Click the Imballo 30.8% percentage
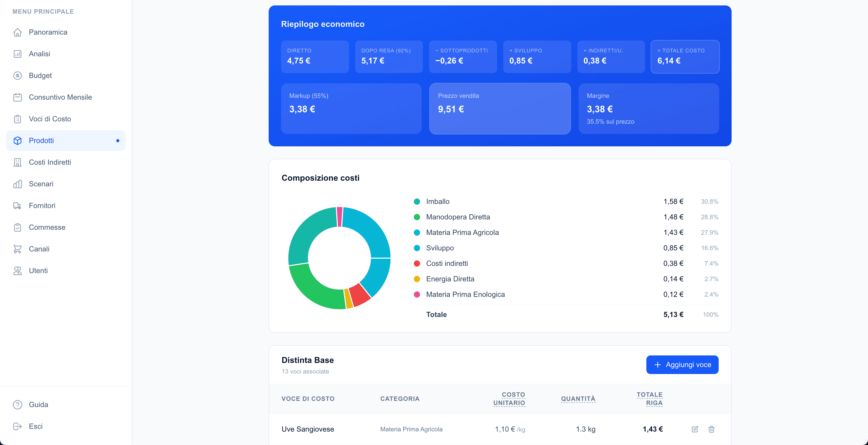Viewport: 868px width, 445px height. pos(710,202)
